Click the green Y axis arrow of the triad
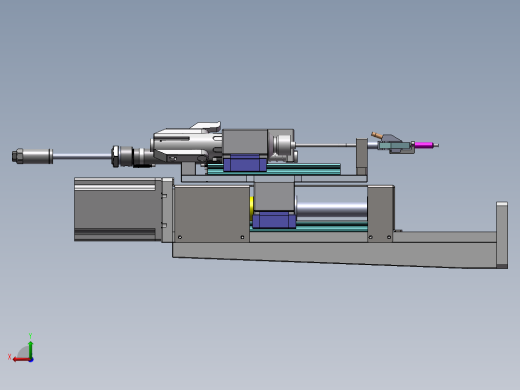The image size is (520, 390). 31,349
